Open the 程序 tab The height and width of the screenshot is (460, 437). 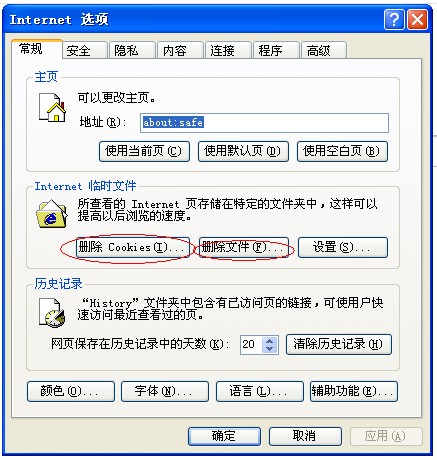(270, 51)
